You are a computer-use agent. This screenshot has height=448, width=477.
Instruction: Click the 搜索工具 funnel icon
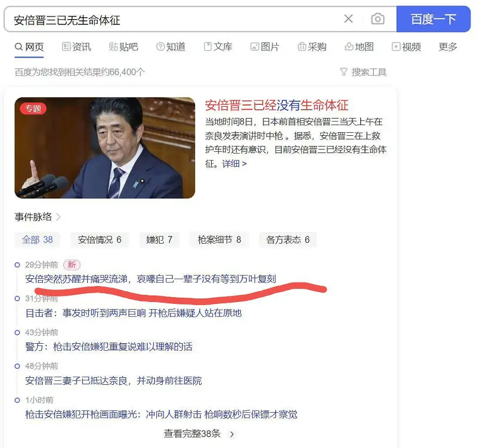[344, 72]
